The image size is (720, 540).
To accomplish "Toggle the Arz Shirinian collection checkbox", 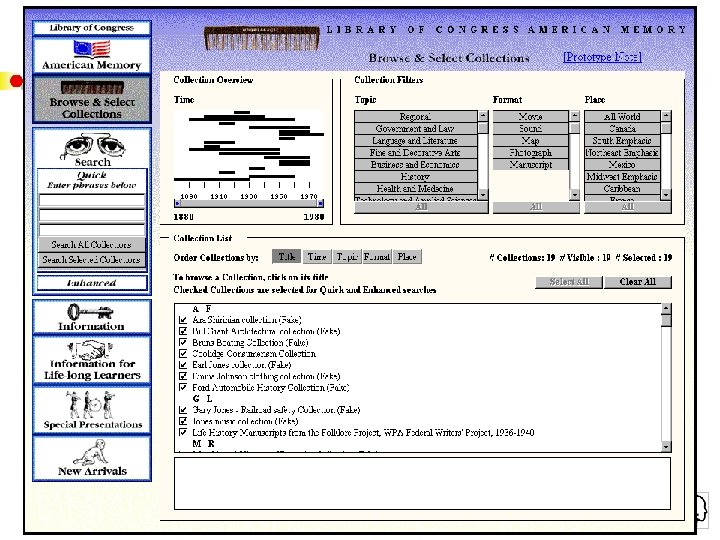I will click(183, 320).
